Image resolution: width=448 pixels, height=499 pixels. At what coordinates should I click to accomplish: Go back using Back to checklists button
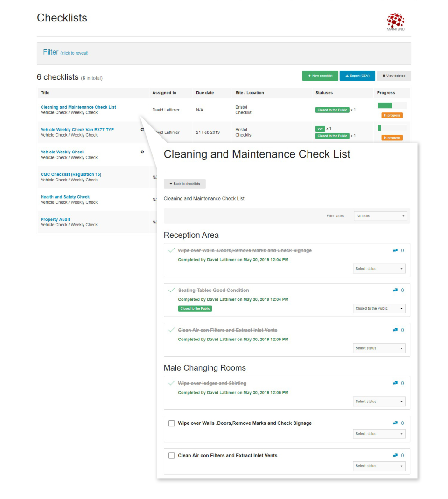pyautogui.click(x=185, y=184)
